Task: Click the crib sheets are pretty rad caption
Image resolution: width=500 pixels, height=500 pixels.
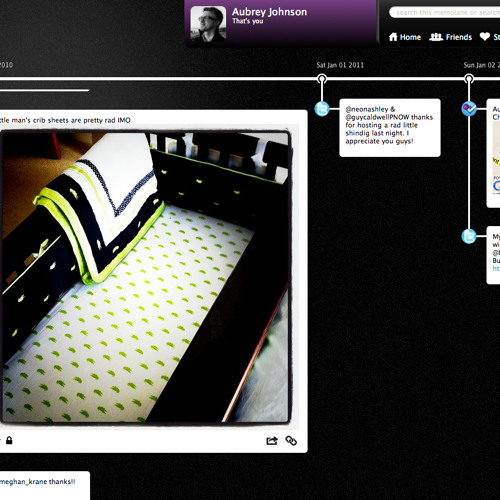Action: (x=65, y=120)
